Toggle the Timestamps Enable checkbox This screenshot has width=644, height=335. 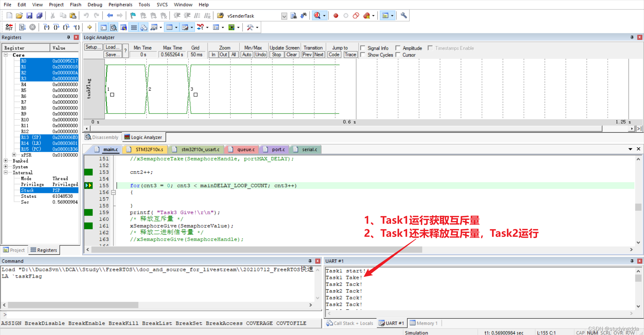(430, 48)
